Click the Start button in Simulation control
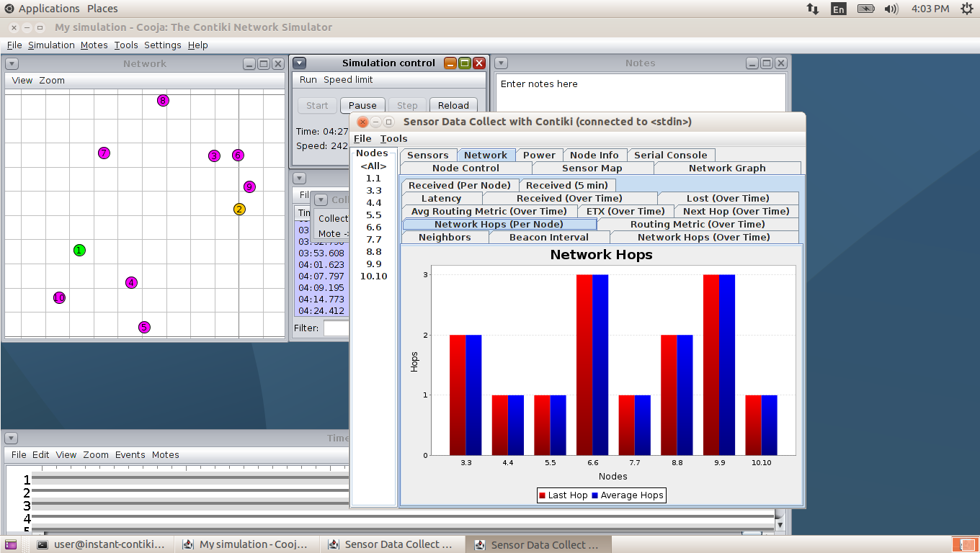Image resolution: width=980 pixels, height=553 pixels. click(x=317, y=105)
